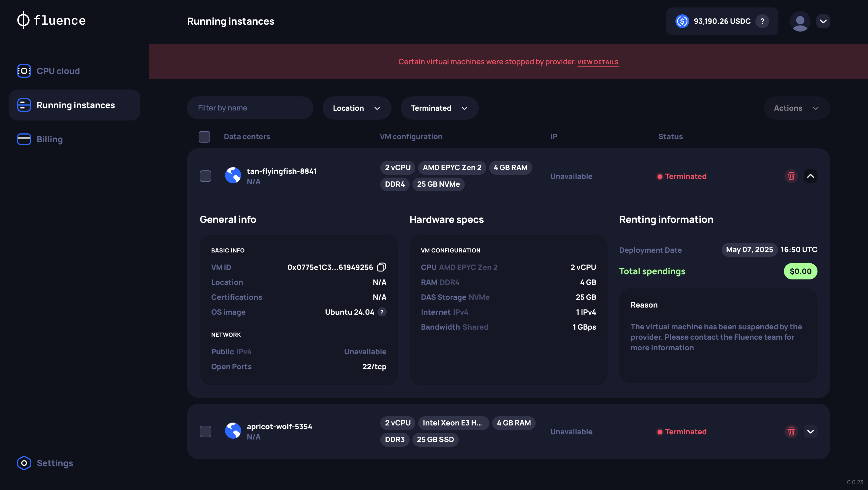Copy the VM ID using the copy icon
This screenshot has height=490, width=868.
382,267
